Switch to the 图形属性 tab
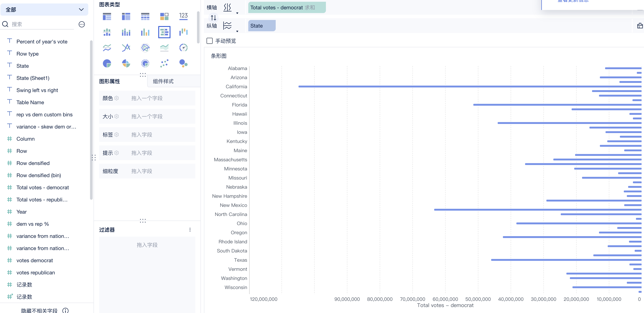This screenshot has width=644, height=313. [x=110, y=81]
